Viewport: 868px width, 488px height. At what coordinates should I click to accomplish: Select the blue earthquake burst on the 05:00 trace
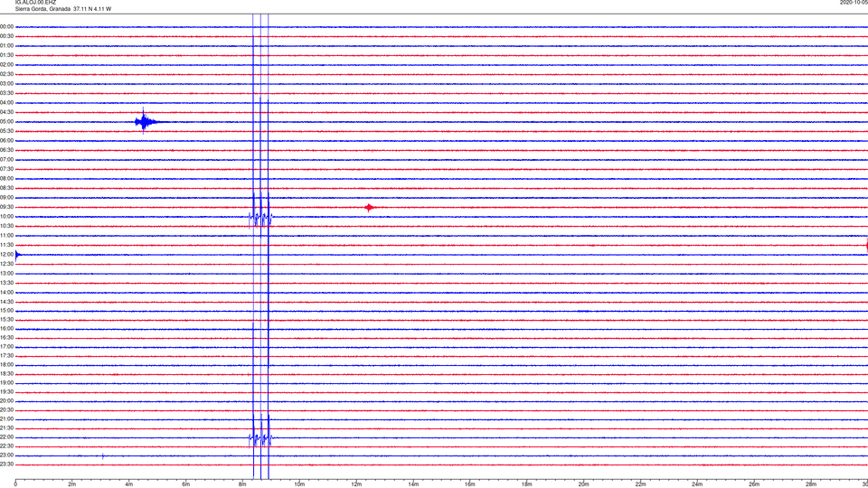coord(145,121)
